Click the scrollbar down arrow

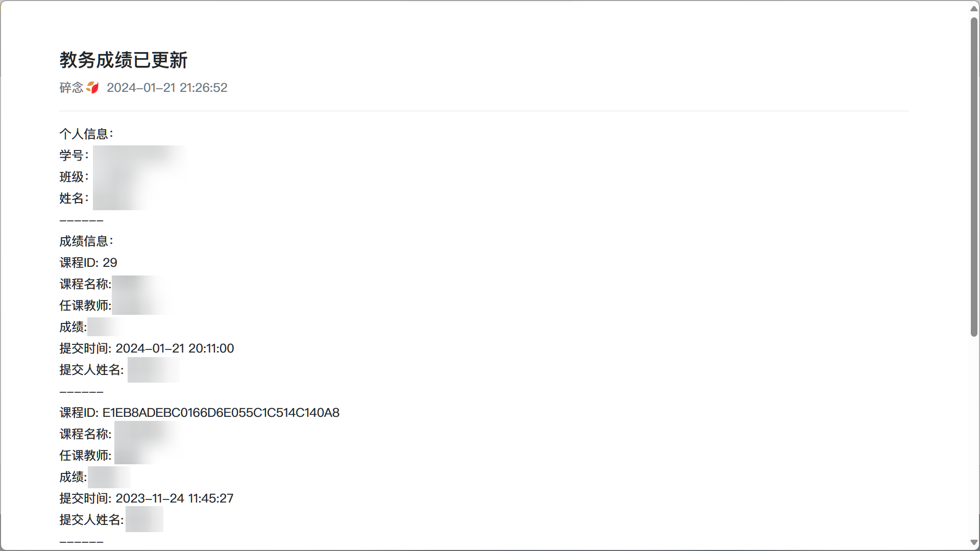974,542
